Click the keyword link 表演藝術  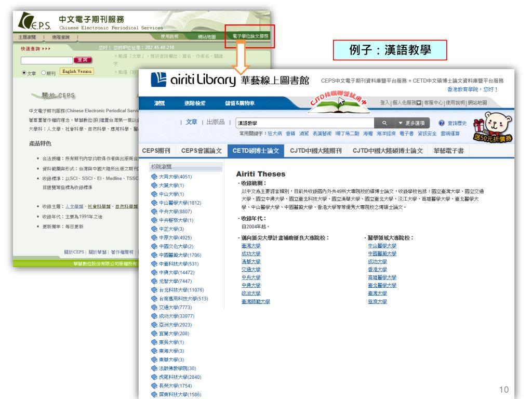(x=322, y=134)
